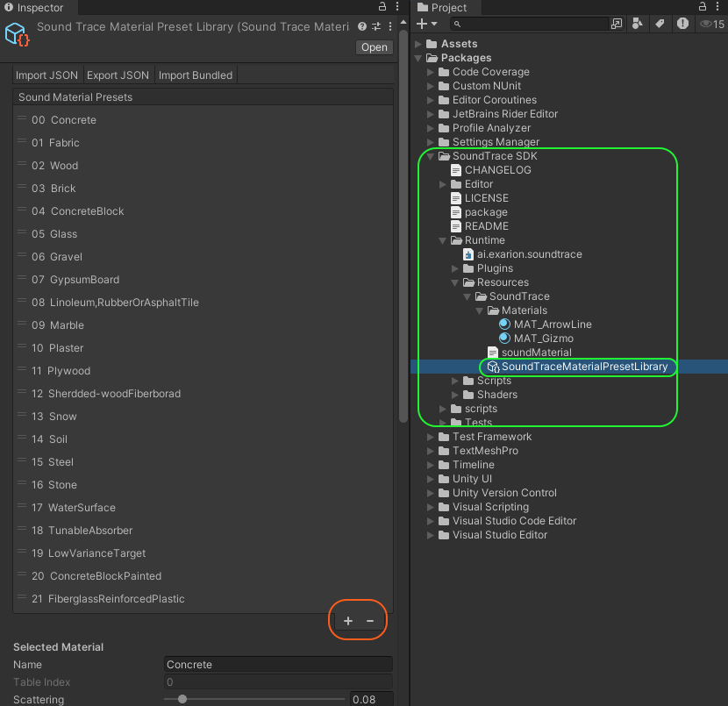Click the Inspector vertical scrollbar
Viewport: 728px width, 706px height.
(403, 226)
